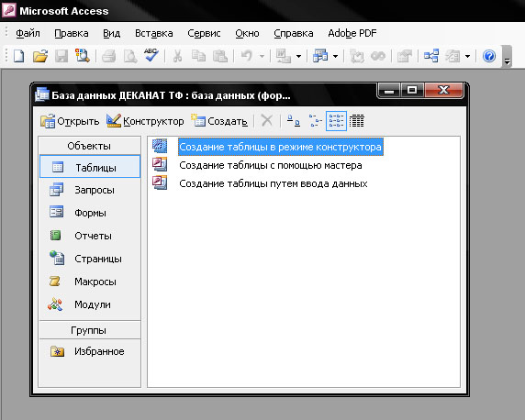Open Print Preview from the toolbar
The height and width of the screenshot is (420, 525).
tap(130, 56)
